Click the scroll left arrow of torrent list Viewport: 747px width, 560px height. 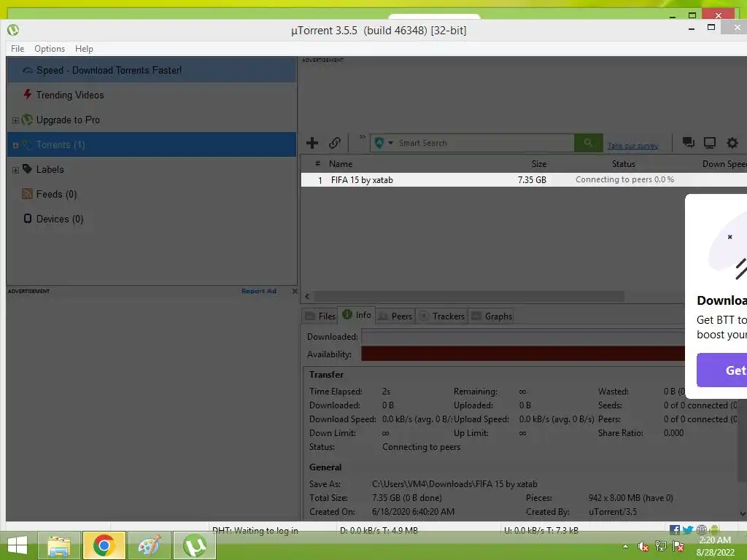click(x=307, y=296)
